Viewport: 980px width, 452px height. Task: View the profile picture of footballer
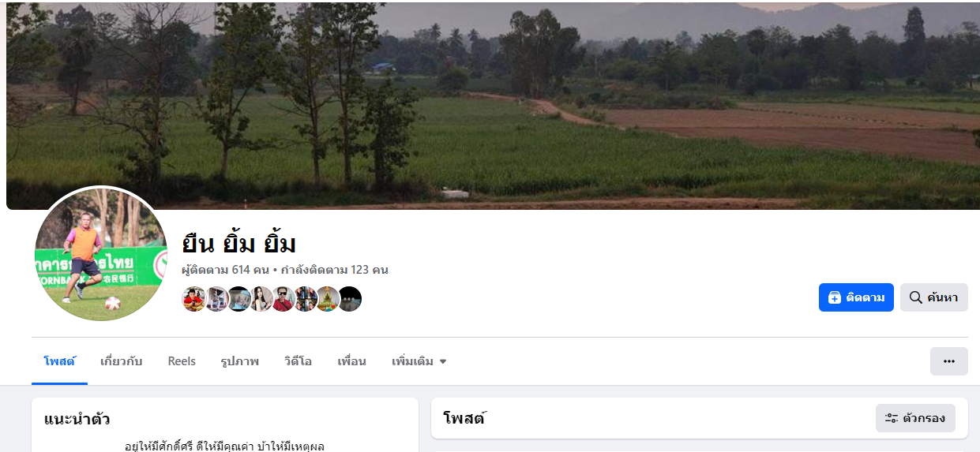click(x=101, y=253)
